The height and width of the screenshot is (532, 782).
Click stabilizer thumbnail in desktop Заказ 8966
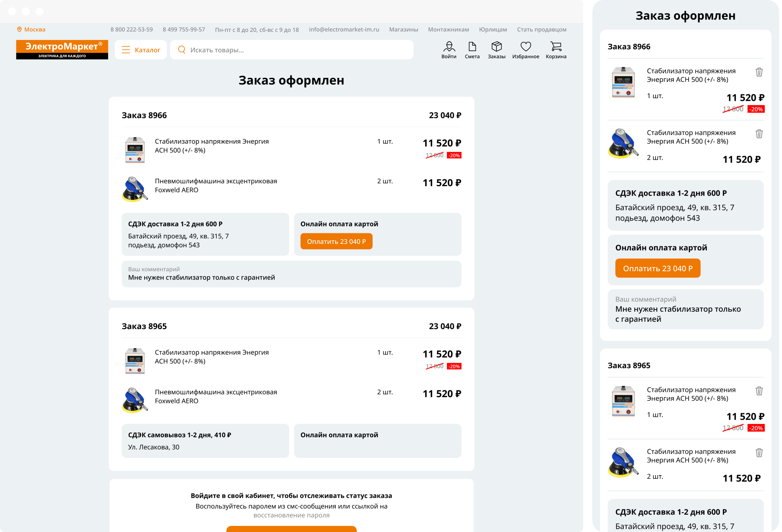point(135,150)
